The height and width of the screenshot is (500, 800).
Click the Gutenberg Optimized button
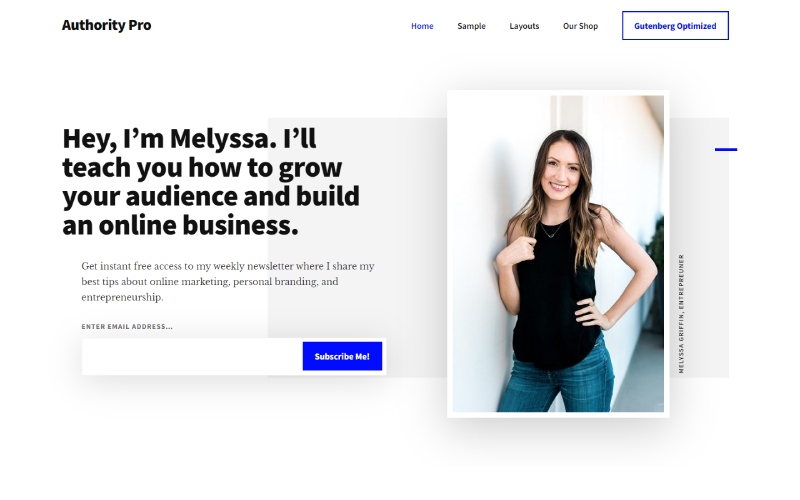click(675, 26)
